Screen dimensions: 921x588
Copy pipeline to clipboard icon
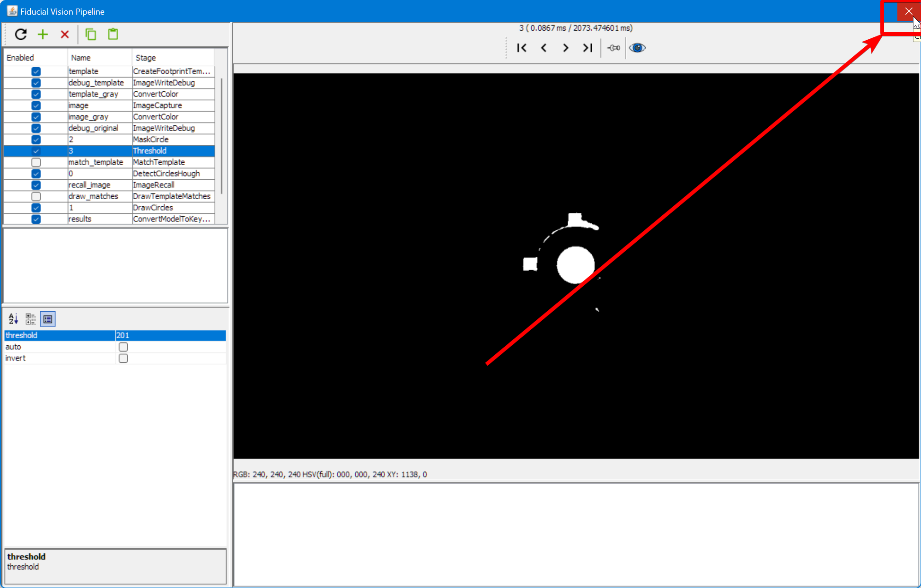pos(90,34)
